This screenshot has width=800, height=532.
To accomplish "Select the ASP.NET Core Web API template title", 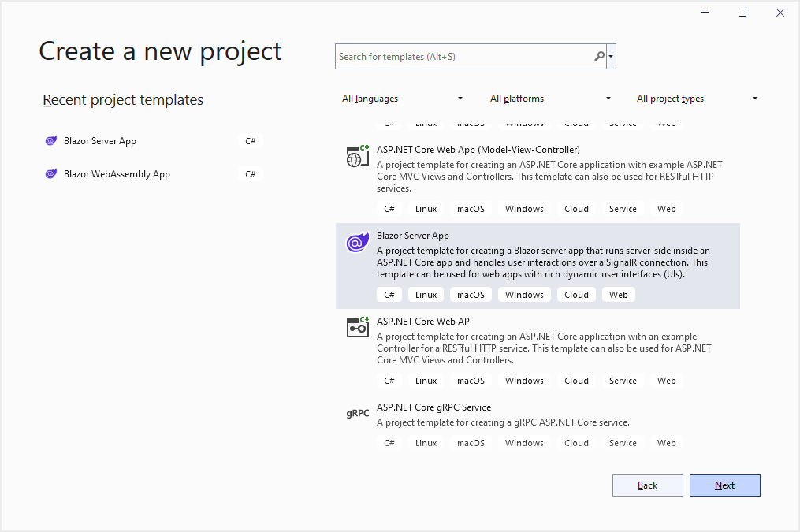I will tap(424, 322).
